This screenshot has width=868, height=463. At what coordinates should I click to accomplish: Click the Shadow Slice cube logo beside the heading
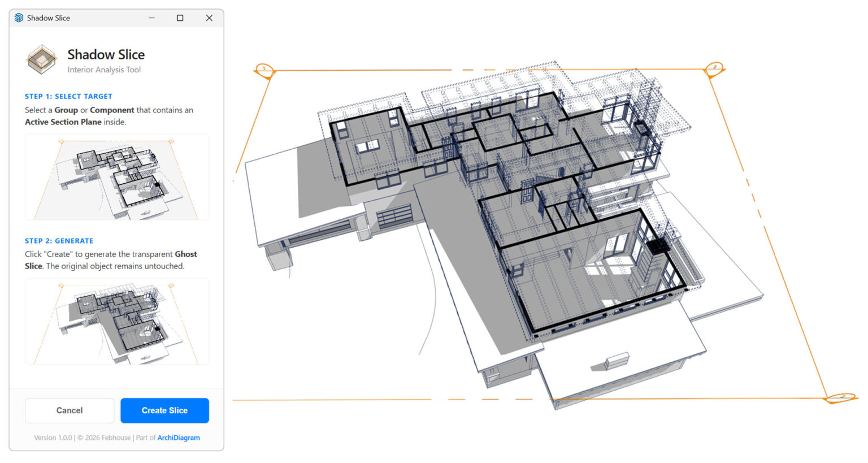tap(41, 60)
